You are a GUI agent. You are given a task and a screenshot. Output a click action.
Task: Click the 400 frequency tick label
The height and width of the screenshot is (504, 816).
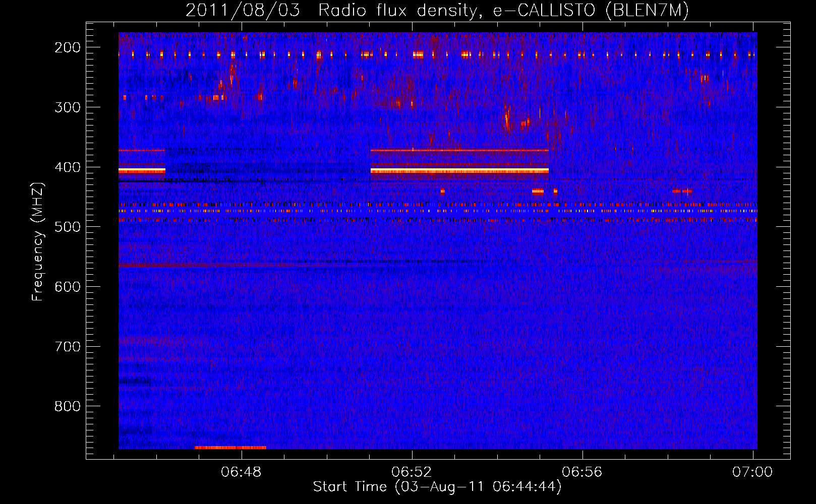(68, 167)
